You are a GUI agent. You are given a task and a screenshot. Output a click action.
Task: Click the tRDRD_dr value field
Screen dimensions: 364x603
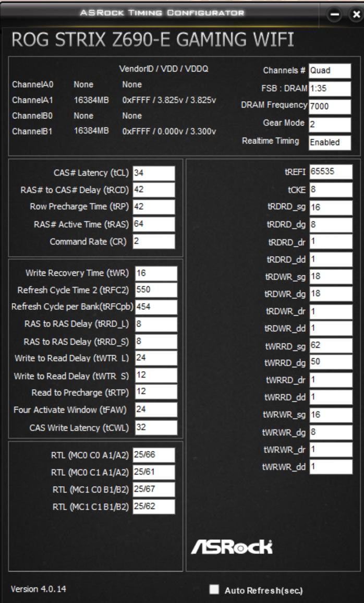[331, 242]
